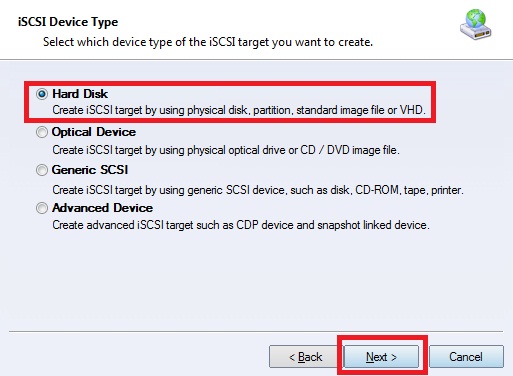
Task: Select the Hard Disk radio button
Action: [x=42, y=94]
